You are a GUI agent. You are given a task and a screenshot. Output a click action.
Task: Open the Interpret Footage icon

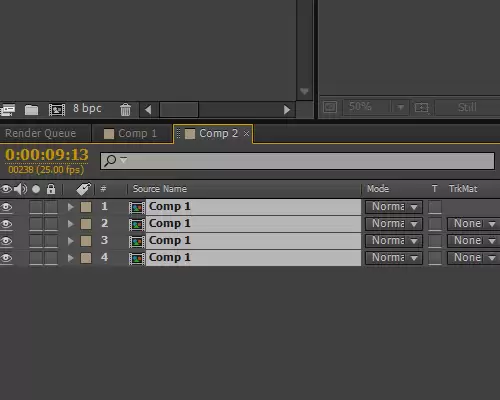click(x=8, y=110)
